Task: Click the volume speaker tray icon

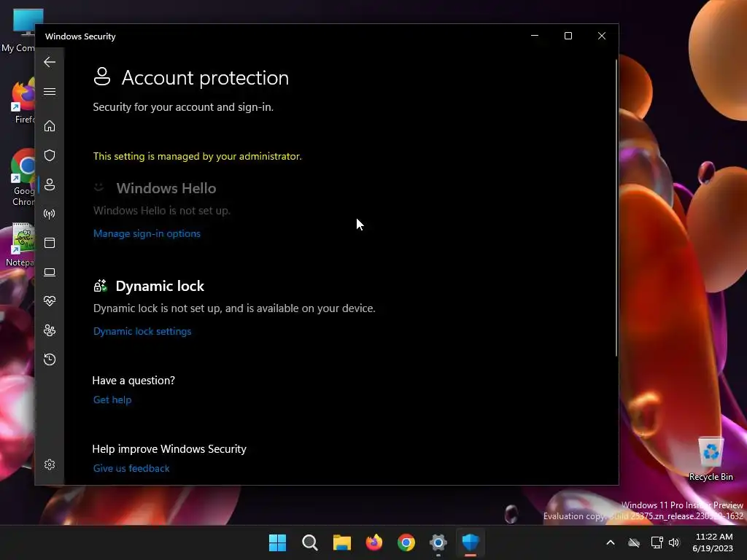Action: click(674, 542)
